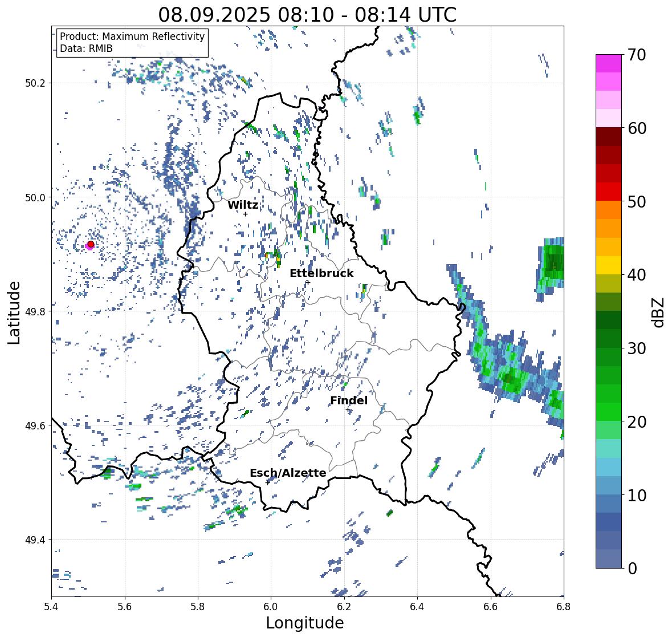672x637 pixels.
Task: Click the 50.0 latitude tick label
Action: (35, 198)
